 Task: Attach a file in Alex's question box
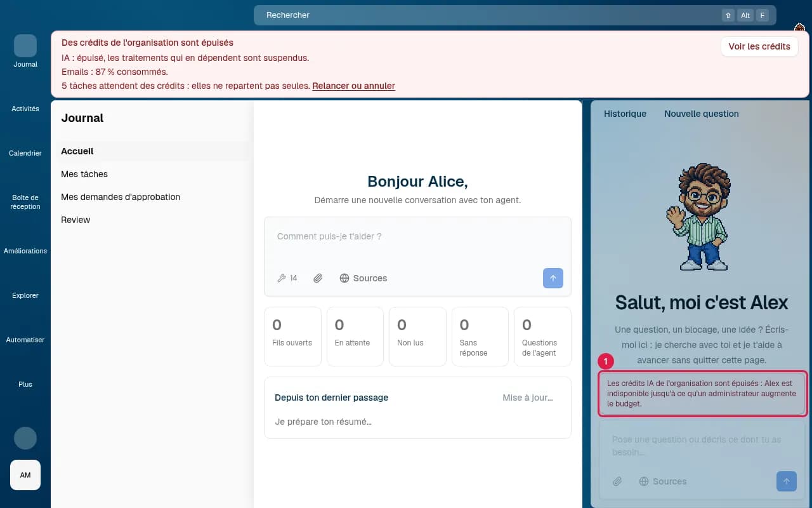(617, 481)
